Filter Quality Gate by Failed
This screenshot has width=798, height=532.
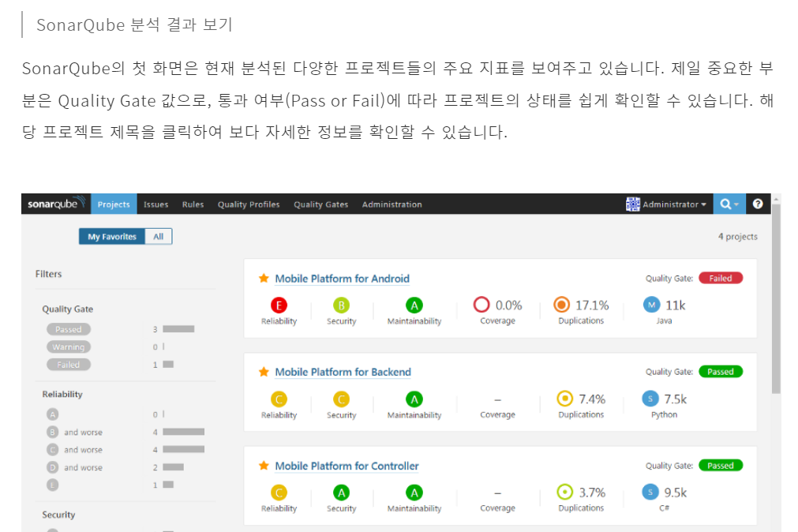tap(69, 365)
